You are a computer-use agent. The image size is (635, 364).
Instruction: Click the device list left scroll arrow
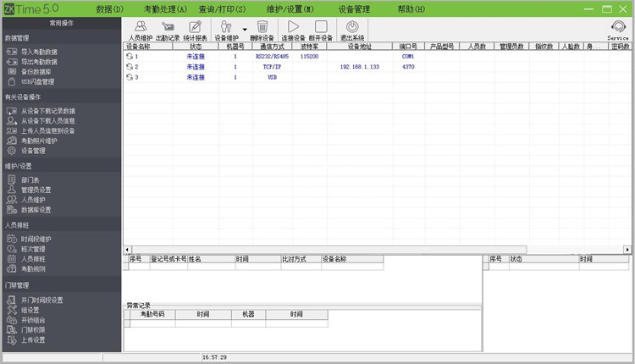coord(127,250)
